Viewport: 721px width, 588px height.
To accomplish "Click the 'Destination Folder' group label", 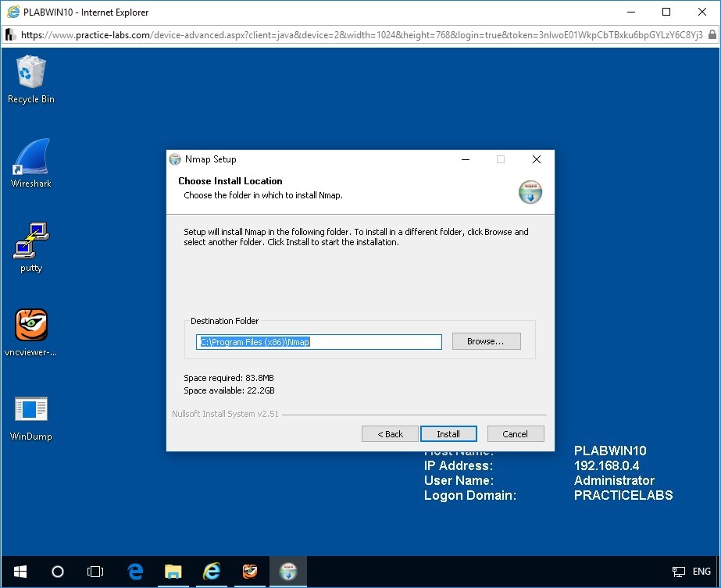I will pos(224,321).
